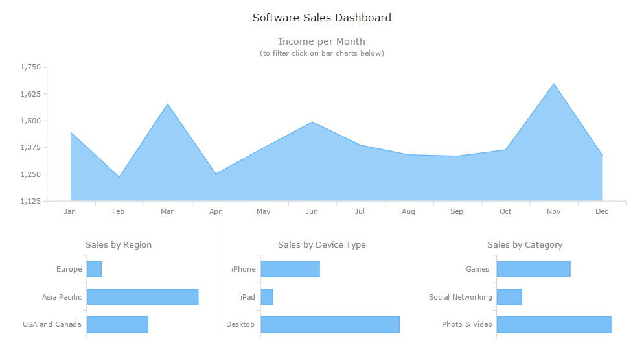Click the Sales by Region heading
This screenshot has height=354, width=644.
point(119,245)
